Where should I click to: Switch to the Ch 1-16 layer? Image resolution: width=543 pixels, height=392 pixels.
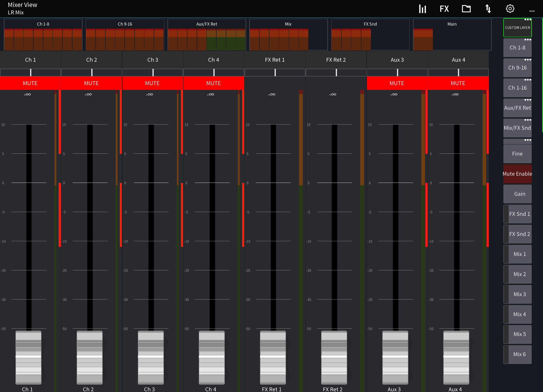click(x=517, y=88)
